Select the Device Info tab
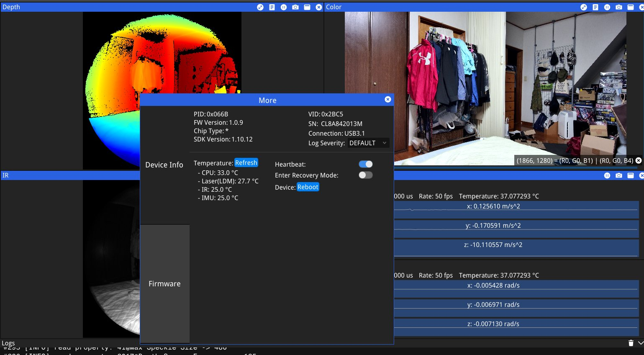 (x=164, y=165)
